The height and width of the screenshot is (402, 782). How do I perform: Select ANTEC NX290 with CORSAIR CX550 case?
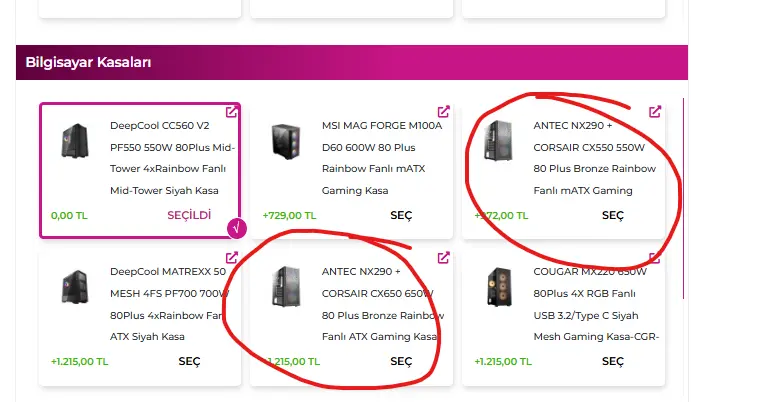pyautogui.click(x=612, y=215)
